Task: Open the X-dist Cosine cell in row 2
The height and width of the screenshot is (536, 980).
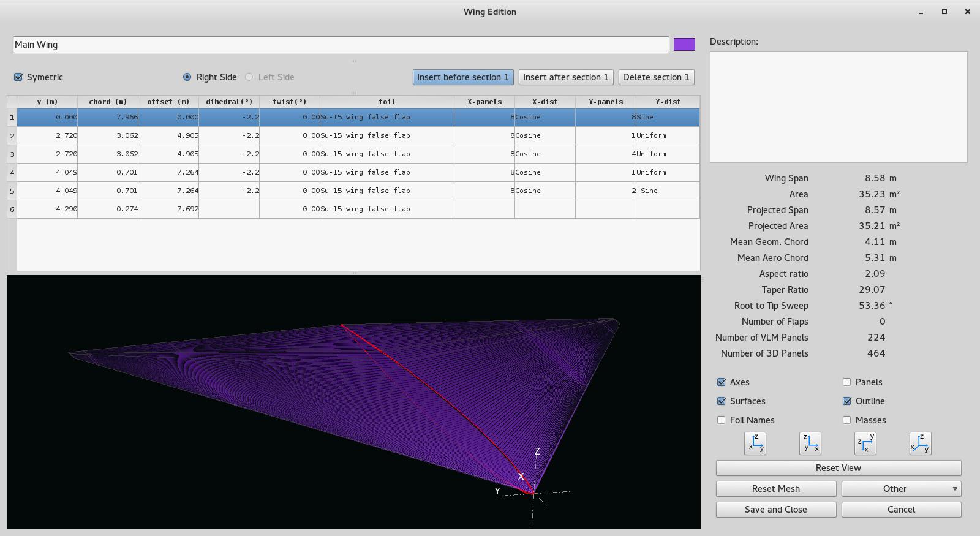Action: pyautogui.click(x=545, y=135)
